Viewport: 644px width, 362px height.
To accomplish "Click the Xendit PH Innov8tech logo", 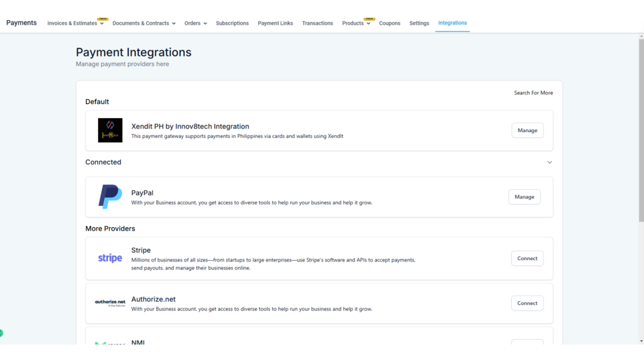I will (110, 130).
